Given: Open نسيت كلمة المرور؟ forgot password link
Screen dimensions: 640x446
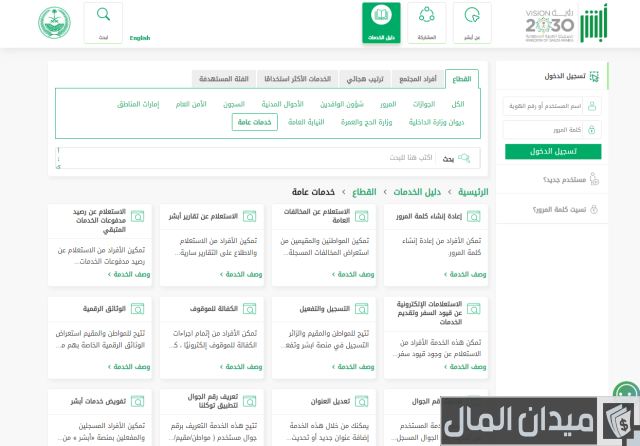Looking at the screenshot, I should (559, 209).
